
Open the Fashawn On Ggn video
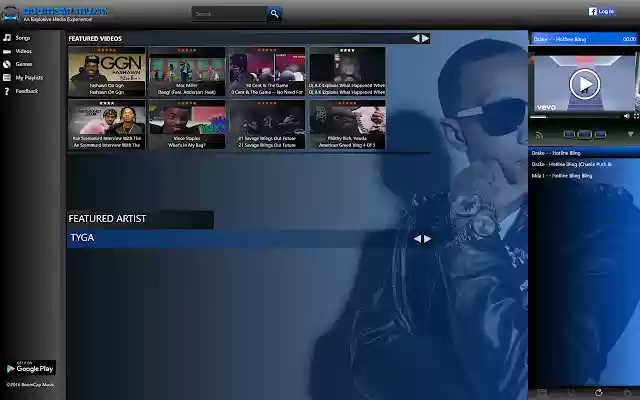pyautogui.click(x=107, y=71)
